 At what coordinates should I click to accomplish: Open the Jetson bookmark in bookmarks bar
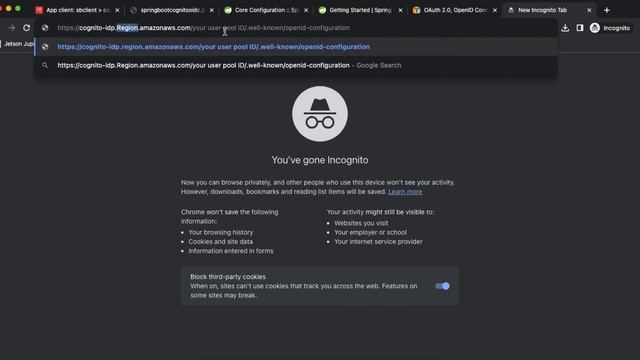coord(17,44)
